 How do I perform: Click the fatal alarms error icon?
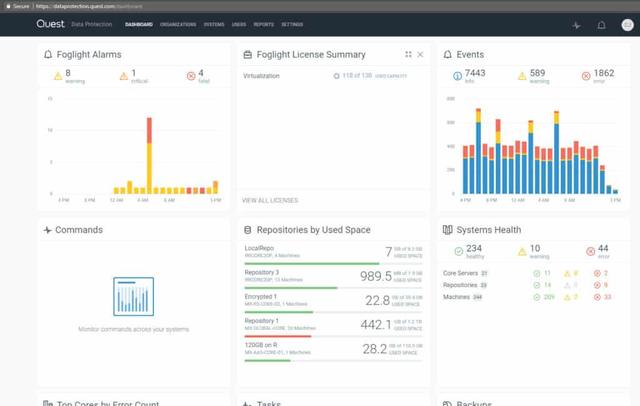(x=191, y=76)
